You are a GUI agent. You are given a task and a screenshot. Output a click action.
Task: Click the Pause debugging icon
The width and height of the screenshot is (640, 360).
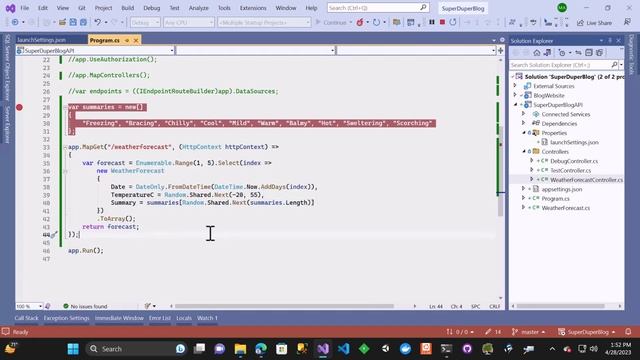tap(431, 22)
